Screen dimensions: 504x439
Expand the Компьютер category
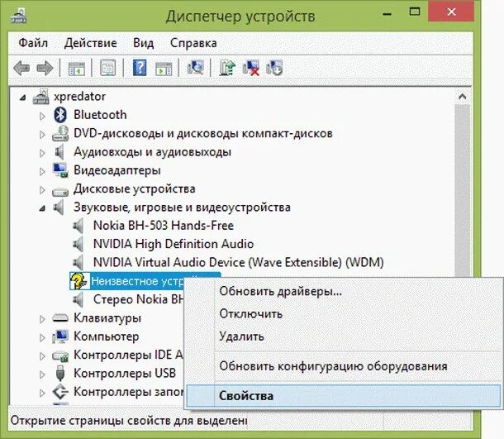click(x=42, y=337)
